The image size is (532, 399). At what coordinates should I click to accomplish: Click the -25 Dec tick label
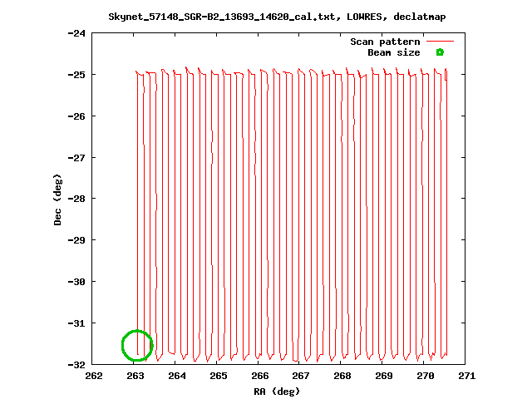click(x=76, y=75)
